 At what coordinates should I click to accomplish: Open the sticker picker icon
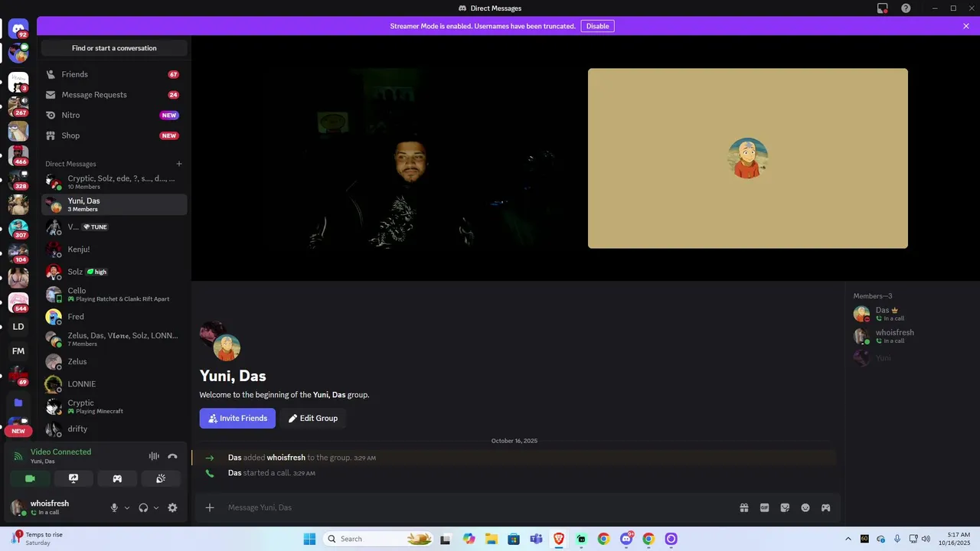(785, 507)
